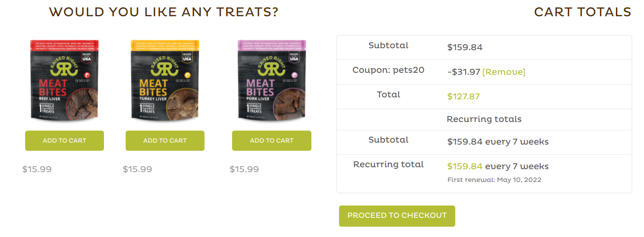The width and height of the screenshot is (644, 237).
Task: Click the Turkey Liver Meat Bites product image
Action: click(165, 80)
